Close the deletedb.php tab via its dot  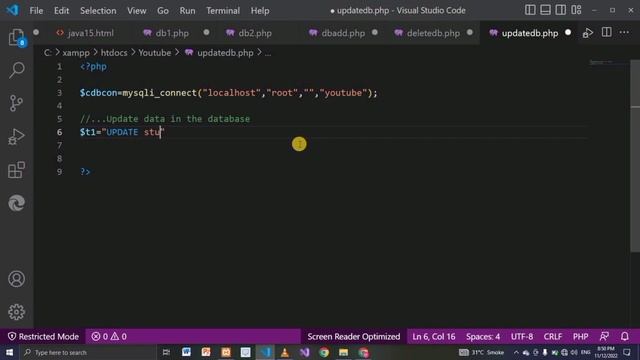click(470, 33)
